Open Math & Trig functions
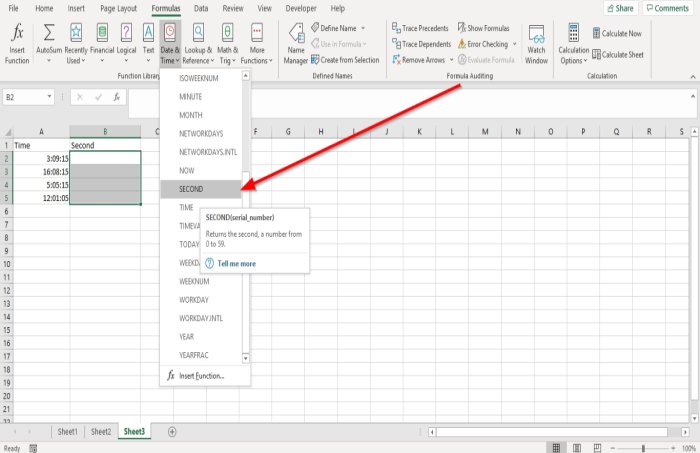The image size is (700, 453). pyautogui.click(x=228, y=44)
